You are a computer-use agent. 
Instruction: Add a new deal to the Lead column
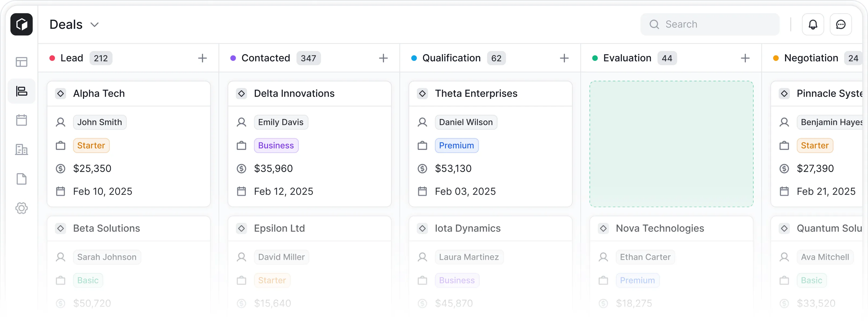tap(202, 58)
